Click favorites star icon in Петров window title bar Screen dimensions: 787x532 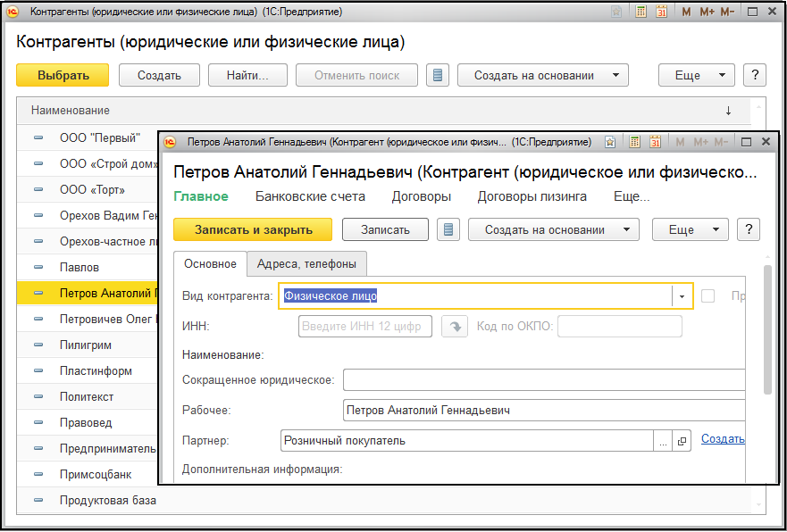[x=610, y=143]
